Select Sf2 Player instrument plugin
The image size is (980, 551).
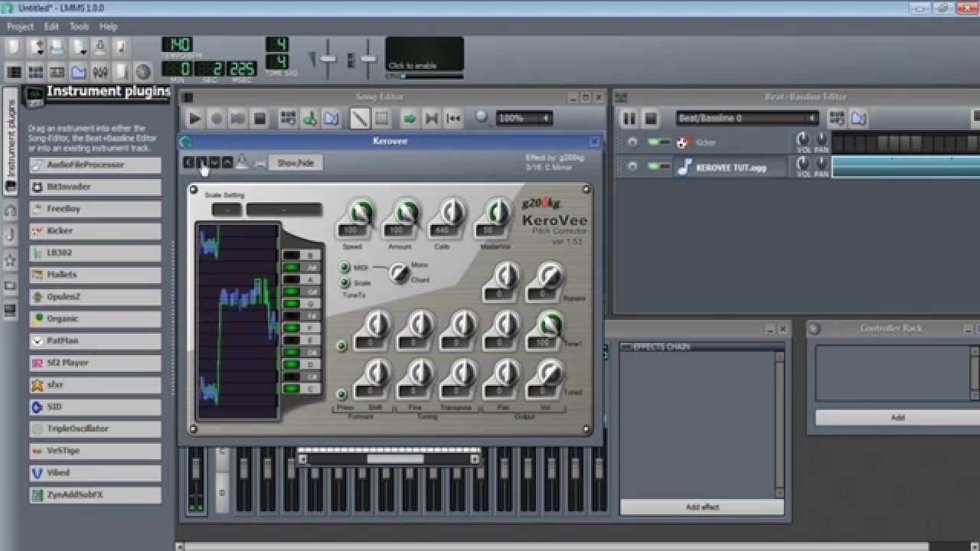[x=96, y=363]
